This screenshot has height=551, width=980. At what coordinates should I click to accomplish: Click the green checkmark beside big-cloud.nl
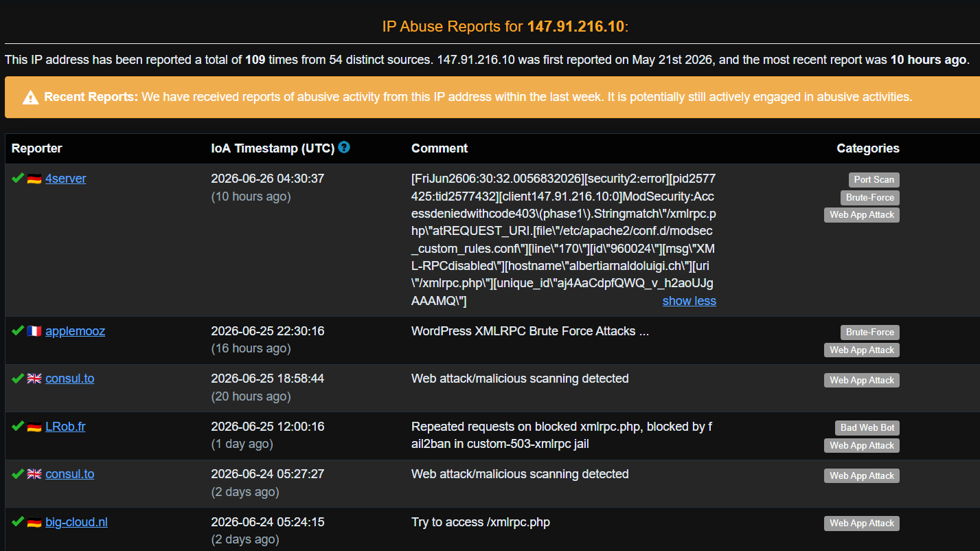point(18,522)
